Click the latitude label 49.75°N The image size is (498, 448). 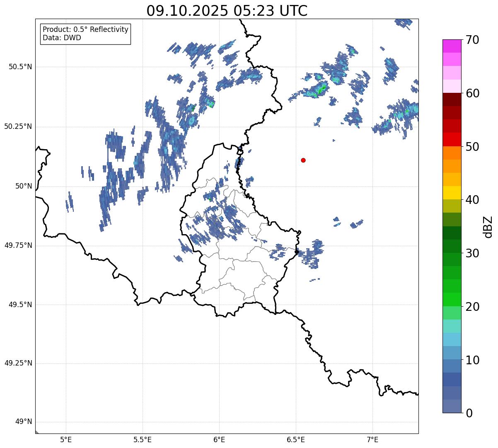coord(18,246)
